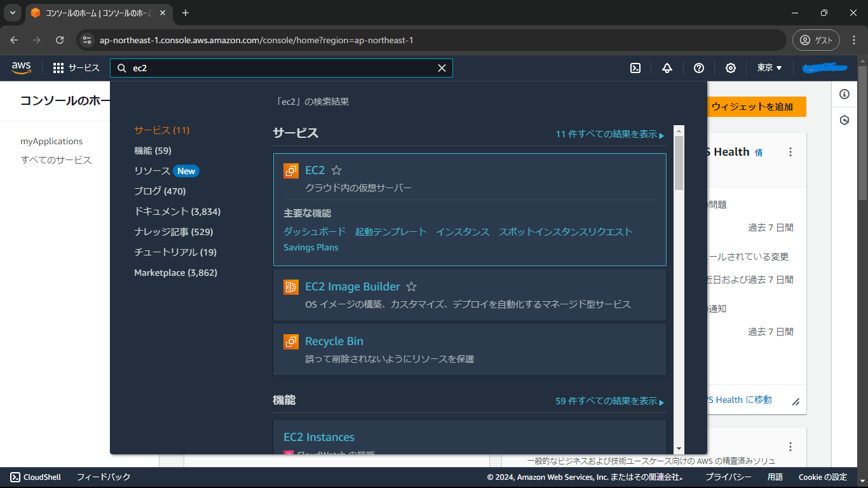Click search results scroll down arrow
This screenshot has height=488, width=868.
click(x=679, y=449)
